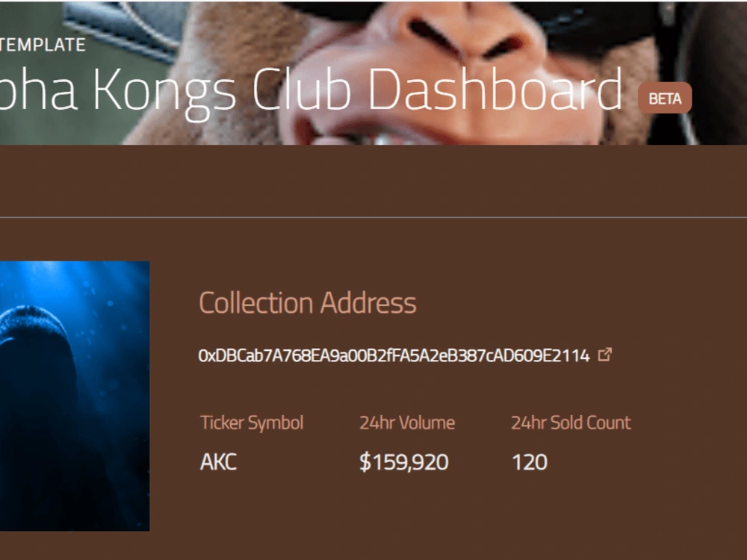Image resolution: width=747 pixels, height=560 pixels.
Task: Click the 24hr Sold Count label
Action: click(571, 423)
